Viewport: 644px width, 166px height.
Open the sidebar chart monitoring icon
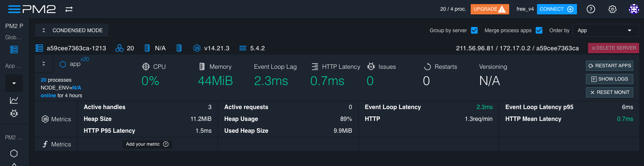[14, 100]
